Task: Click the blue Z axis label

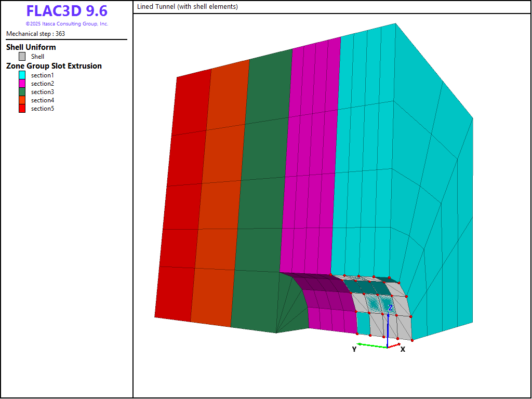Action: click(x=390, y=308)
